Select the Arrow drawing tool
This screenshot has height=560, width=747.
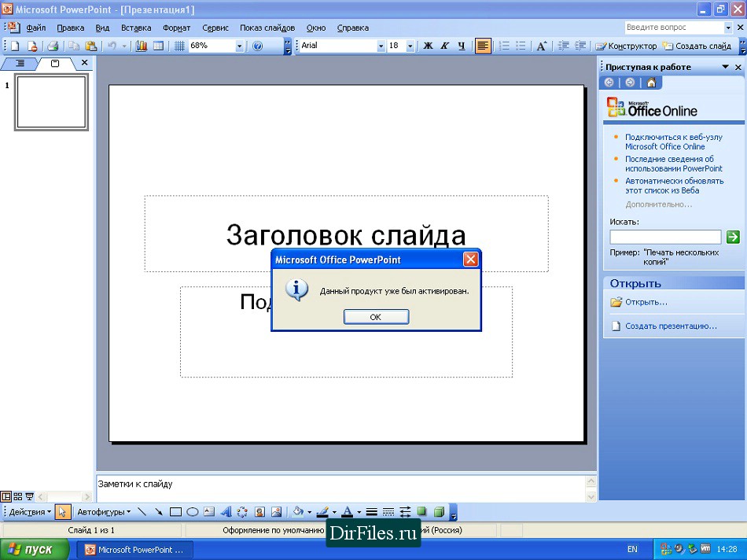click(159, 512)
